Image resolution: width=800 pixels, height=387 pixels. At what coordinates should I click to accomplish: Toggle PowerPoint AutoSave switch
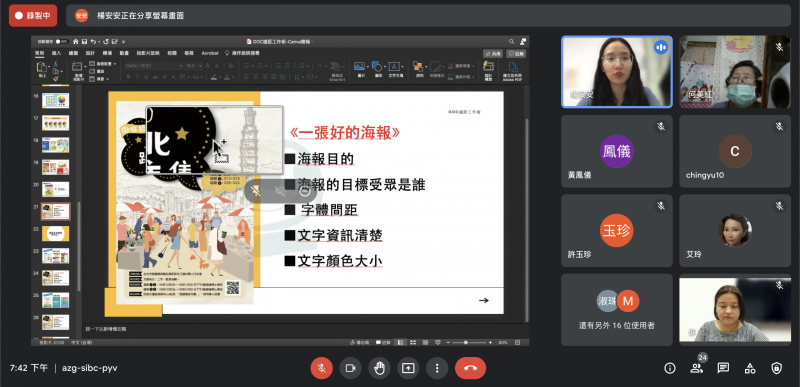click(62, 42)
